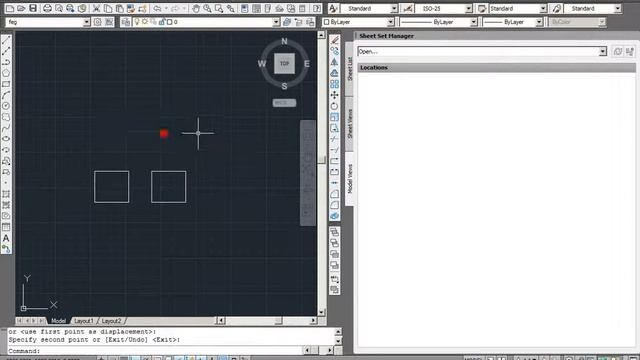Image resolution: width=640 pixels, height=360 pixels.
Task: Click the WCS button below ViewCube
Action: 284,103
